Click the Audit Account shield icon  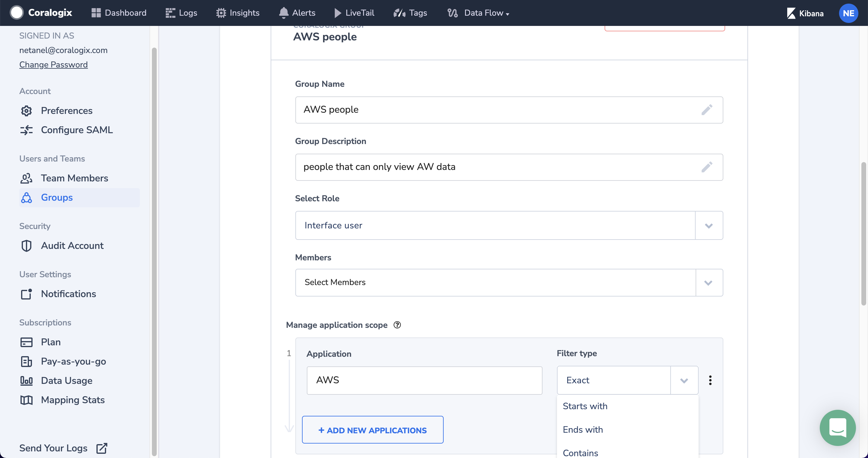click(x=26, y=246)
